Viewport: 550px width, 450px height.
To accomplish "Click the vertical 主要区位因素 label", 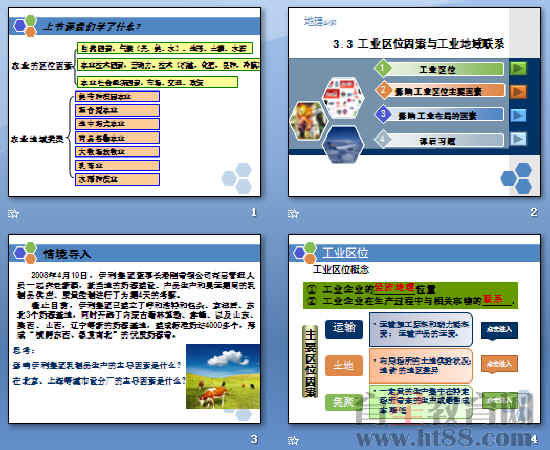I will [310, 362].
